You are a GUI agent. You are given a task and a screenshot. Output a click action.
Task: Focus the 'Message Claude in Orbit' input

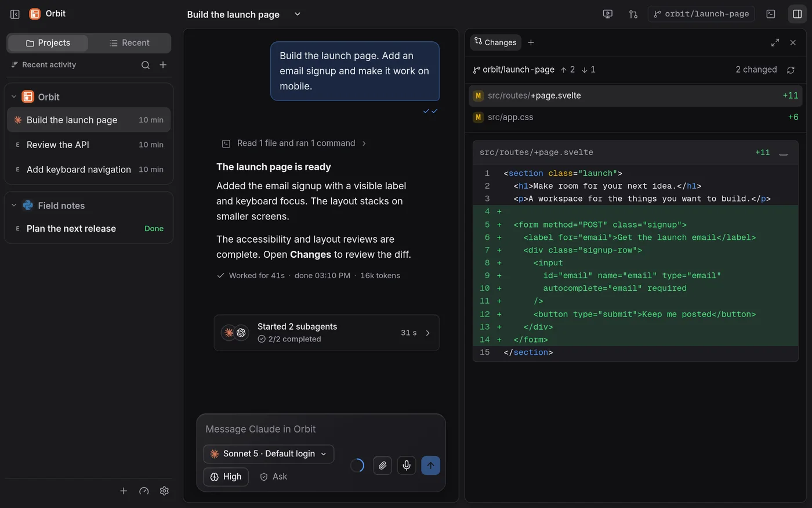321,429
